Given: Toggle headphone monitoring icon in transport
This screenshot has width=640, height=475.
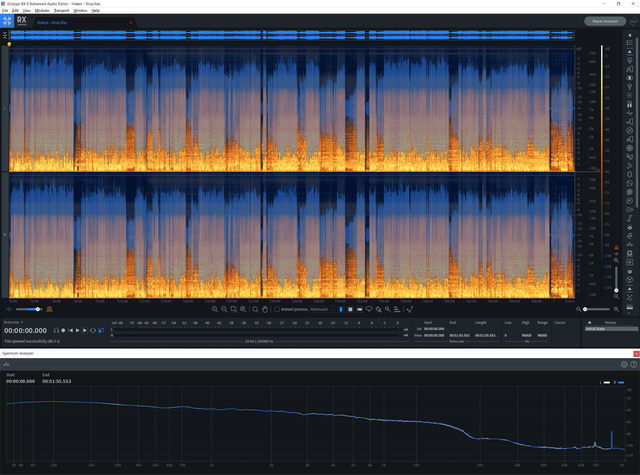Looking at the screenshot, I should [56, 330].
